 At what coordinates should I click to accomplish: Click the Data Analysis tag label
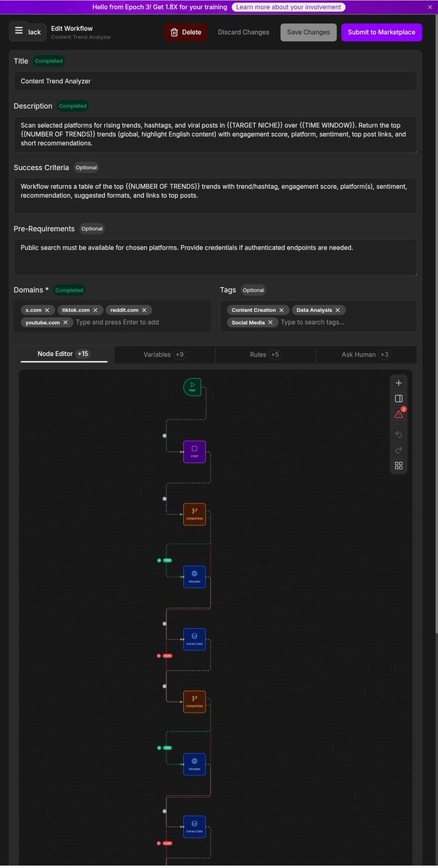point(314,310)
